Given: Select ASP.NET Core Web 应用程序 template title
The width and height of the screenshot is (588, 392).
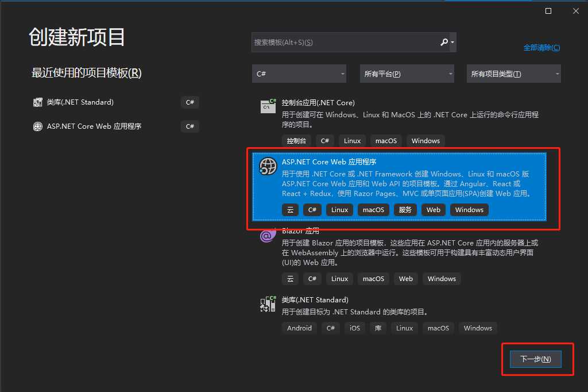Looking at the screenshot, I should [x=329, y=162].
